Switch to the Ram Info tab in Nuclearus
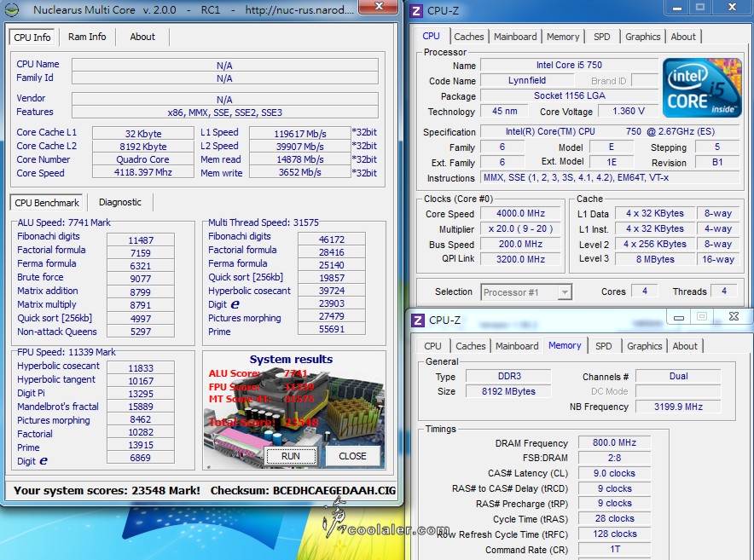 coord(87,37)
